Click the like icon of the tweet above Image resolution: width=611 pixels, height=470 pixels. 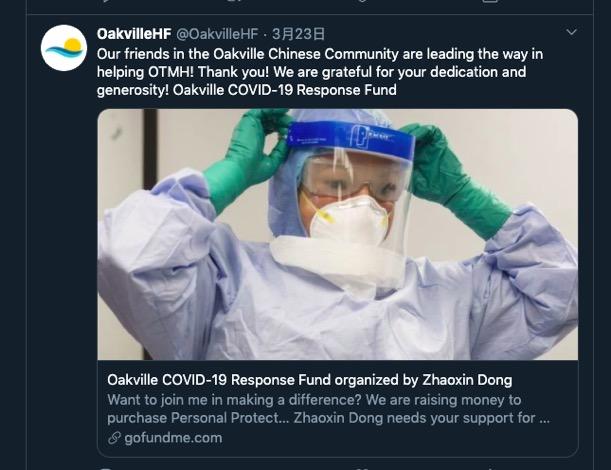pos(362,1)
